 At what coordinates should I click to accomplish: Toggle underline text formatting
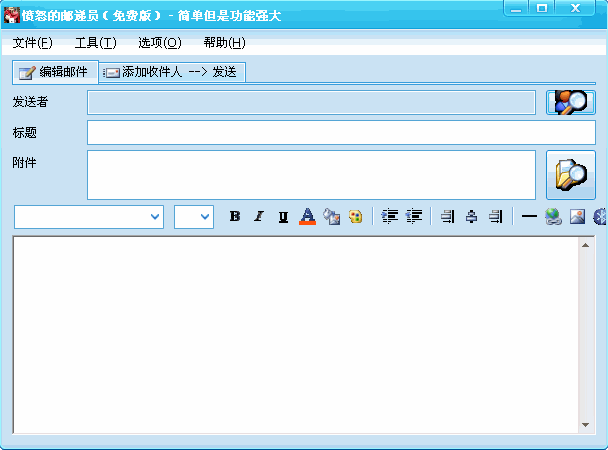(x=283, y=216)
